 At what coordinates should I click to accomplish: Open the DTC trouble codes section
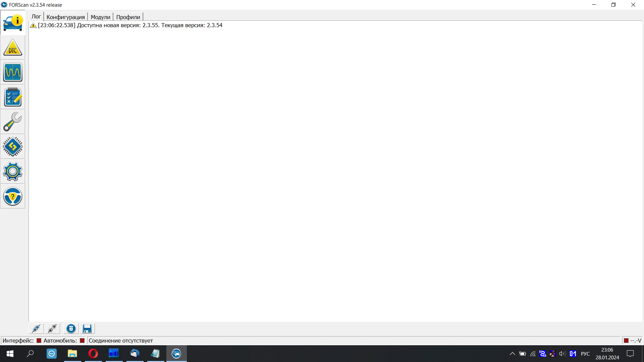coord(13,48)
